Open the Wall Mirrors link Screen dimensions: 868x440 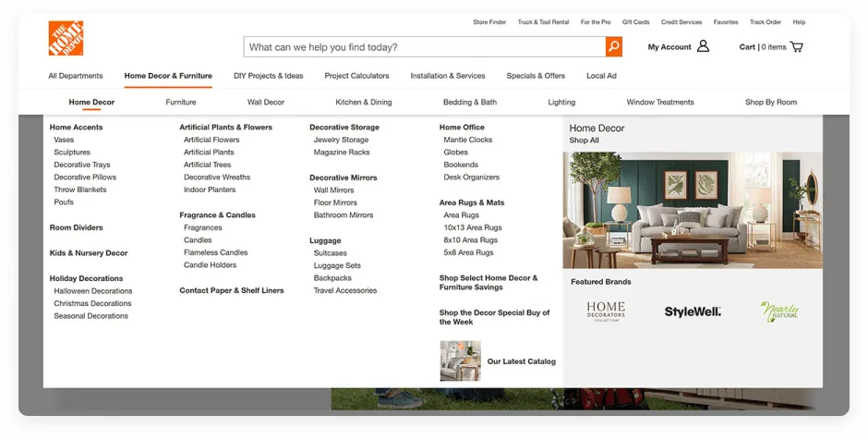[333, 189]
